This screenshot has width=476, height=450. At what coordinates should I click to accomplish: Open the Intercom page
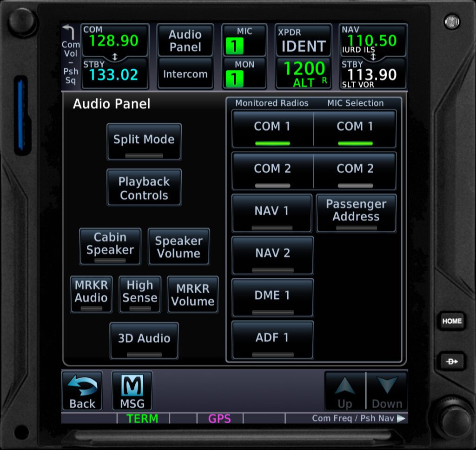pos(185,73)
